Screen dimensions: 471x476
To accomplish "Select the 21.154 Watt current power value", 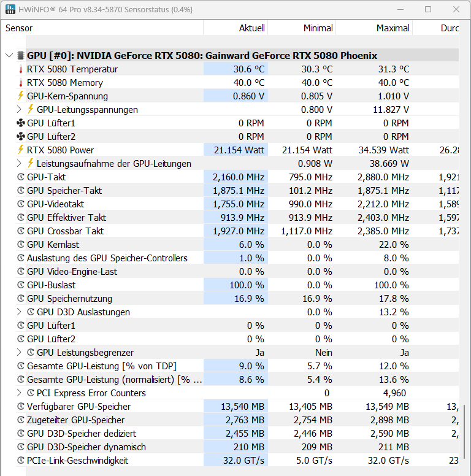I will click(x=239, y=150).
